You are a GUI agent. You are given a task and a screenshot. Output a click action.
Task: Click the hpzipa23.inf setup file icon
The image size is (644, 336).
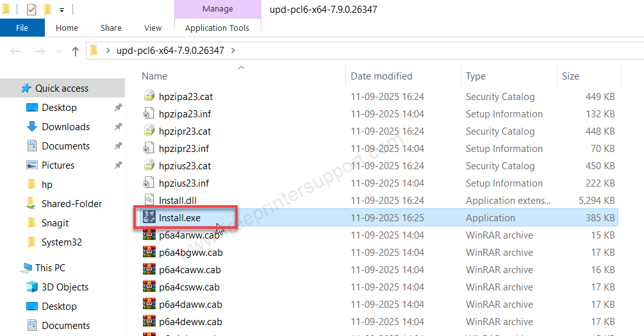coord(149,114)
